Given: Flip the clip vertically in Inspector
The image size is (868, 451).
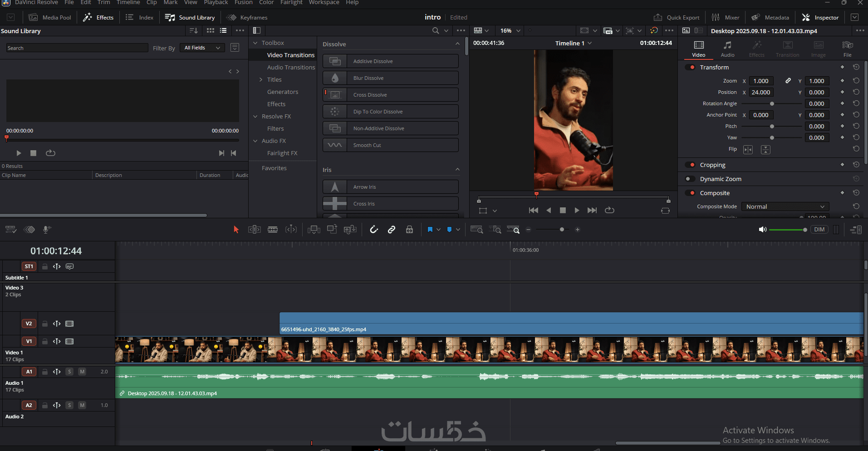Looking at the screenshot, I should 765,149.
